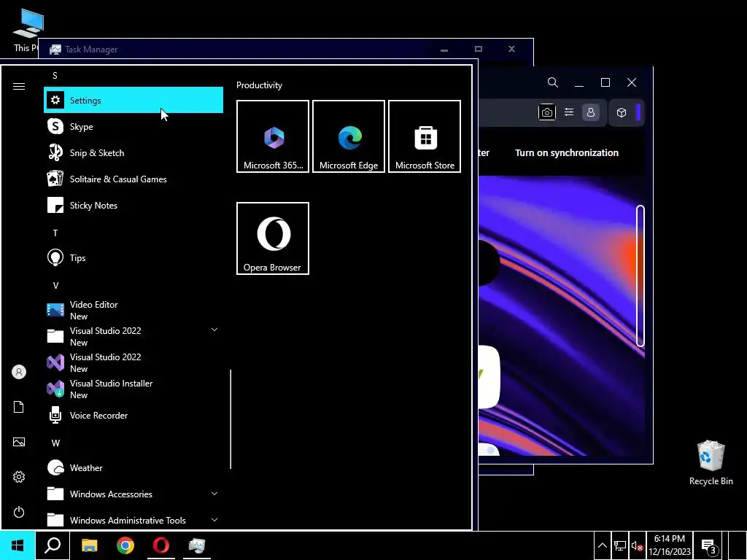Image resolution: width=747 pixels, height=560 pixels.
Task: Open Video Editor app
Action: (x=133, y=310)
